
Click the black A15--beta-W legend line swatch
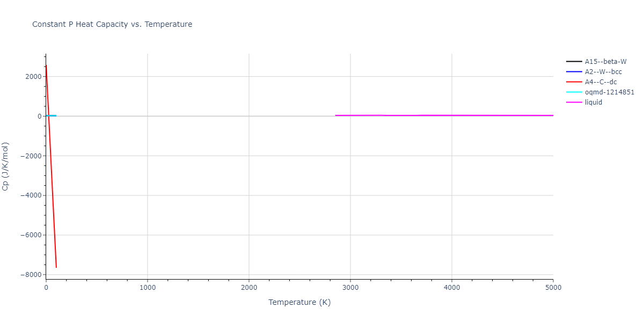click(x=574, y=62)
